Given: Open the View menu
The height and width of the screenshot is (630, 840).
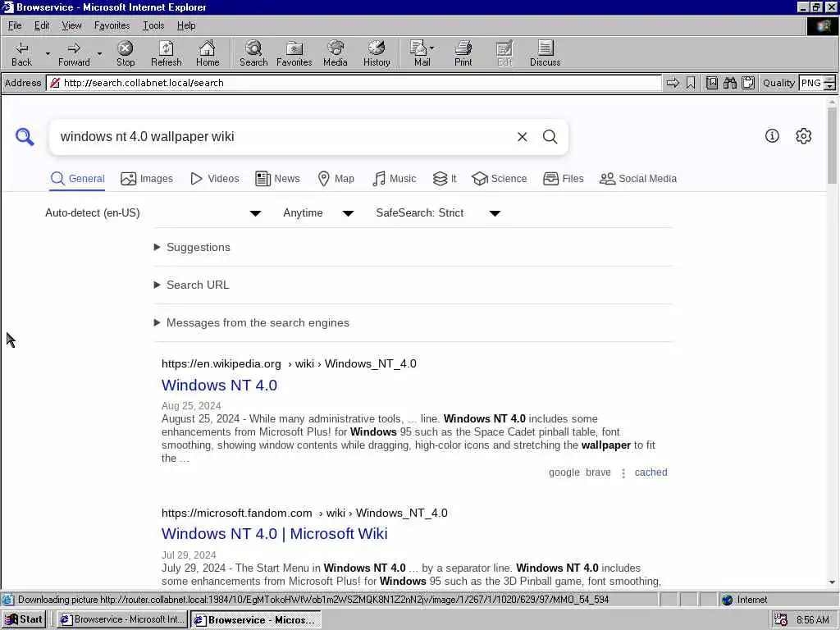Looking at the screenshot, I should [x=71, y=25].
